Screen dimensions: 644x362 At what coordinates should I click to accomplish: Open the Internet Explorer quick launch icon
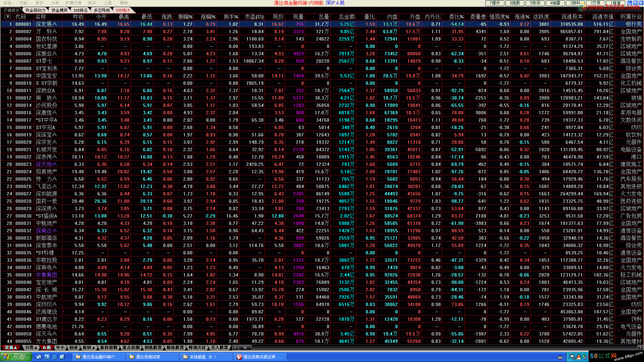point(55,357)
